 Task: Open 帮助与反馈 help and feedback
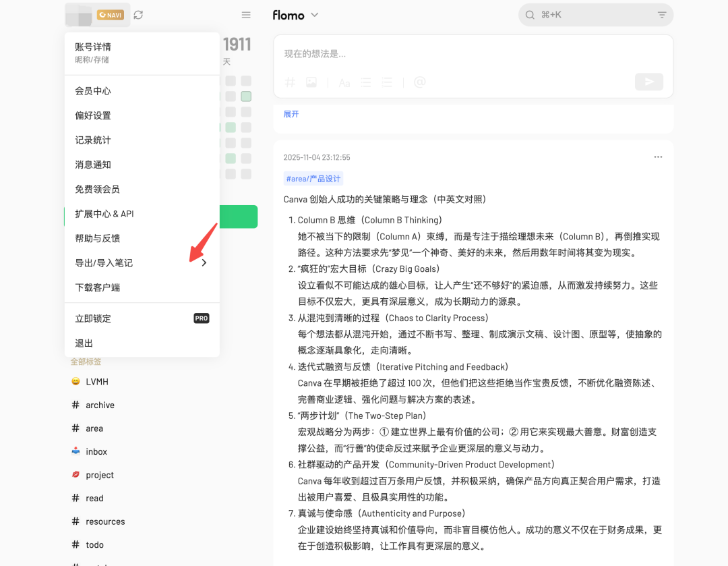pos(142,239)
